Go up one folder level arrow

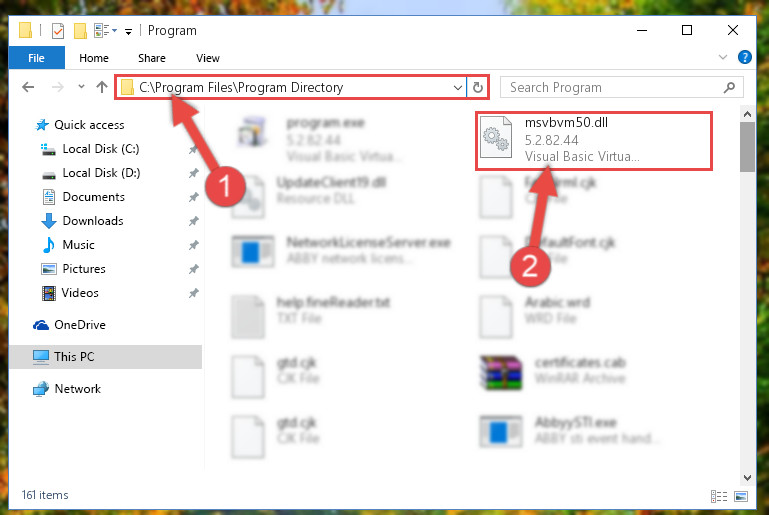tap(102, 87)
